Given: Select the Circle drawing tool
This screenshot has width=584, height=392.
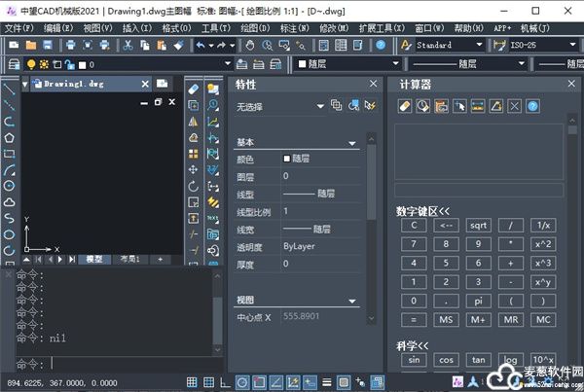Looking at the screenshot, I should [9, 186].
